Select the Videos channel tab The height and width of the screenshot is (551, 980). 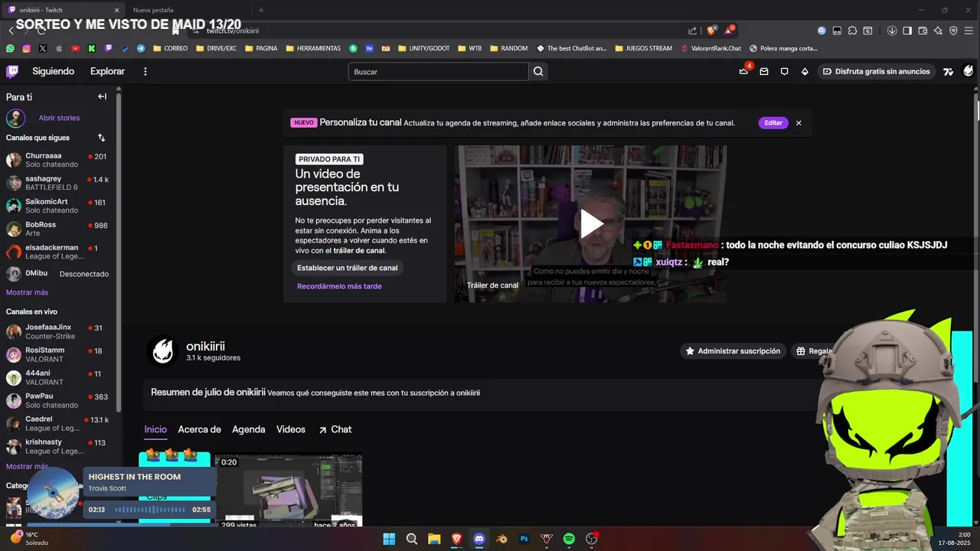point(291,429)
